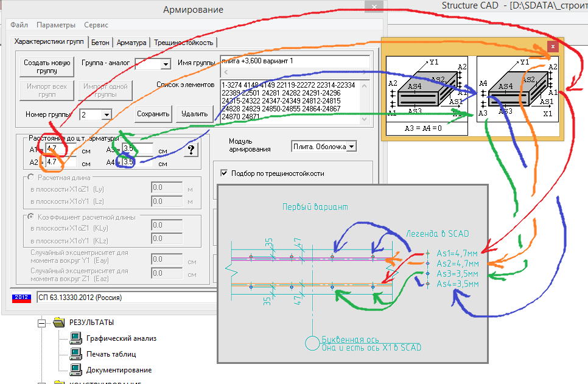
Task: Open the Номер группы dropdown
Action: coord(96,115)
